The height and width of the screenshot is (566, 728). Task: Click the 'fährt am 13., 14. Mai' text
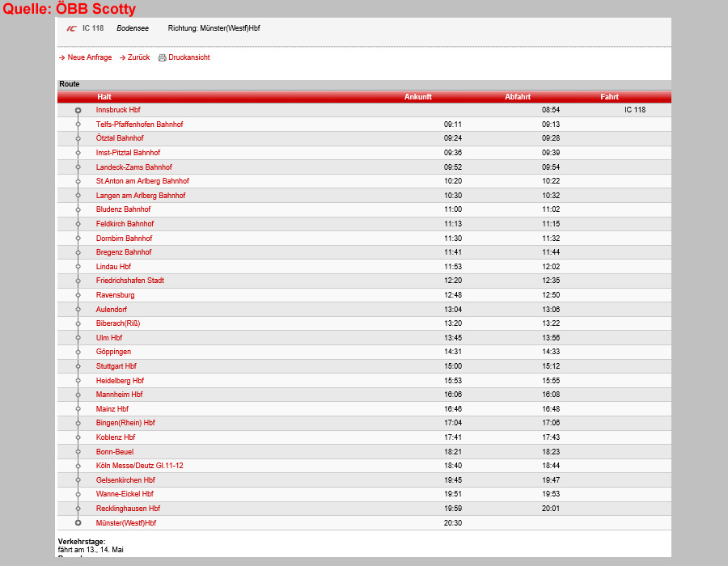tap(91, 550)
